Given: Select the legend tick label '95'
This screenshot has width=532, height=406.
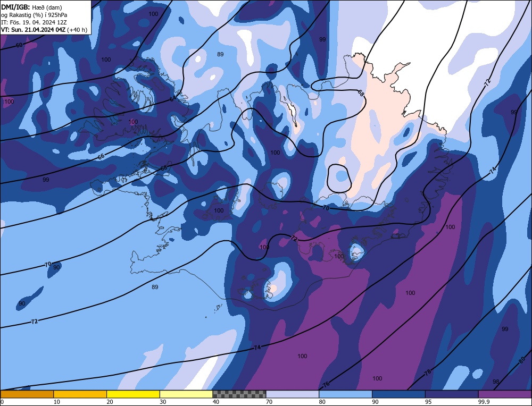Looking at the screenshot, I should (x=428, y=402).
